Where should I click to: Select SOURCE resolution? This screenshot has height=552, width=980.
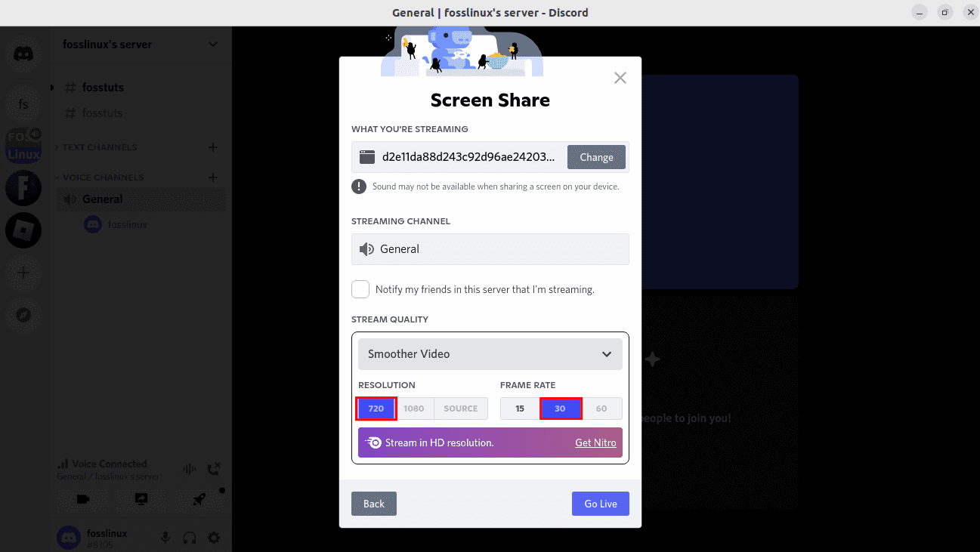pos(461,409)
